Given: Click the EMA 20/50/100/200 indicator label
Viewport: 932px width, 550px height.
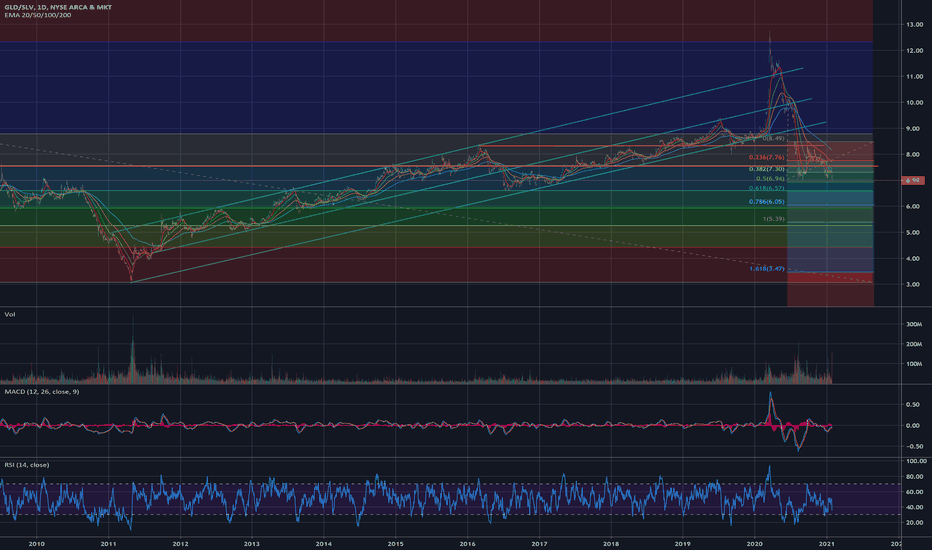Looking at the screenshot, I should (x=37, y=15).
